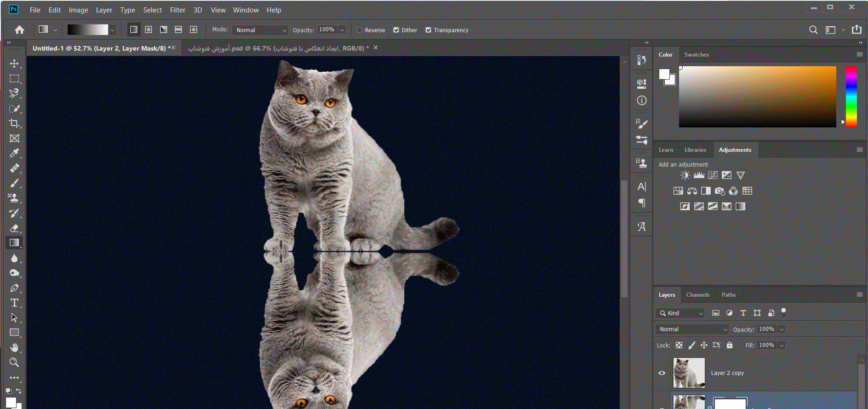868x409 pixels.
Task: Select the Horizontal Type tool
Action: (14, 303)
